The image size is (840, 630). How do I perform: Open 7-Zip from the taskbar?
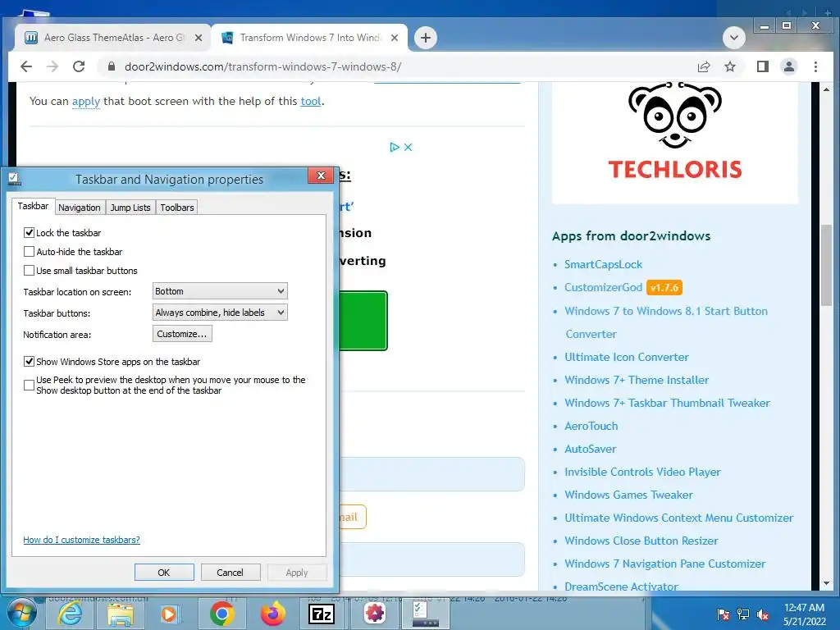322,614
